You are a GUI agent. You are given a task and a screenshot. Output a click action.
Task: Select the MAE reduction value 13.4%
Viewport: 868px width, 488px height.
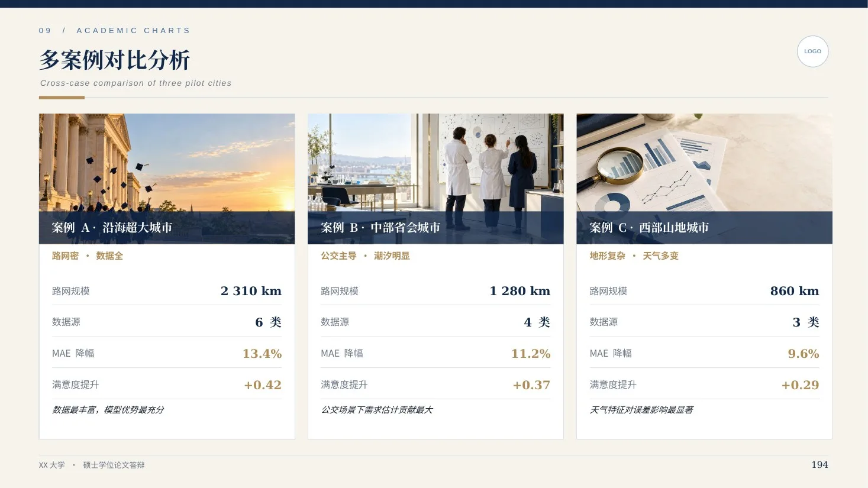point(262,354)
